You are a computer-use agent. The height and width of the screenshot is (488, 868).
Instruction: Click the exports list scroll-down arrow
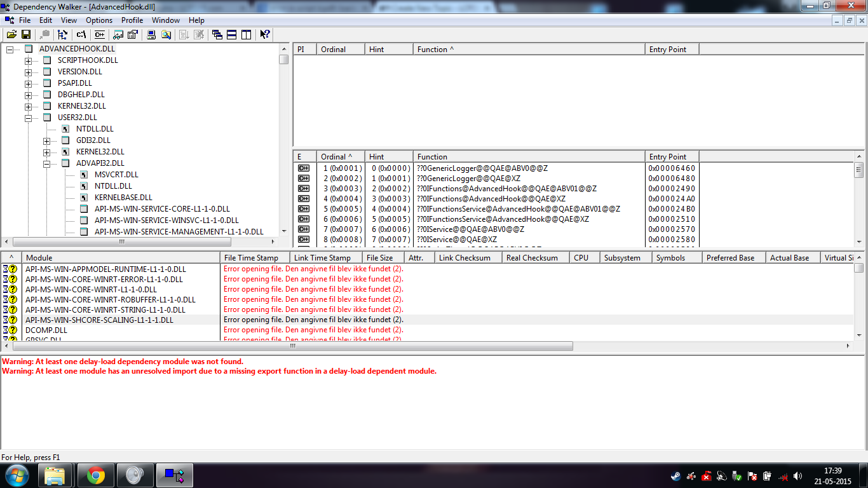[x=859, y=242]
